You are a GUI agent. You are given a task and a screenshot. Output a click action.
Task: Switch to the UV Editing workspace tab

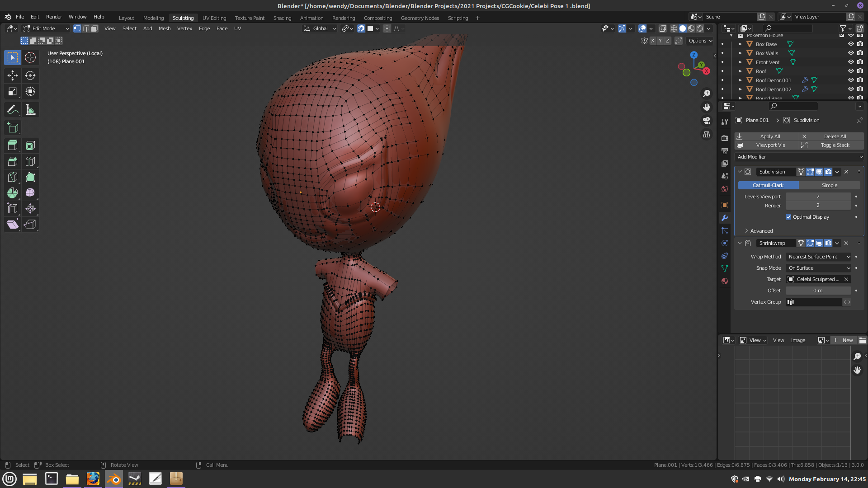214,18
